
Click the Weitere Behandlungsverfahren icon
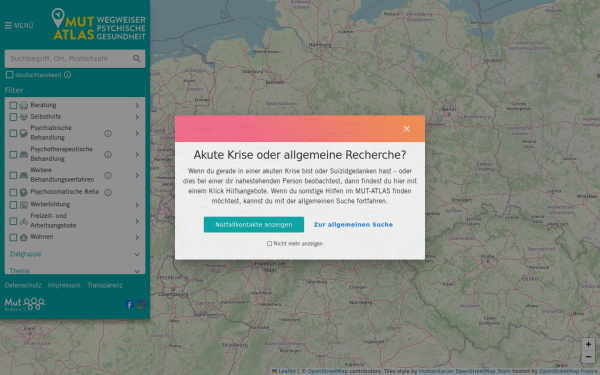(x=24, y=175)
